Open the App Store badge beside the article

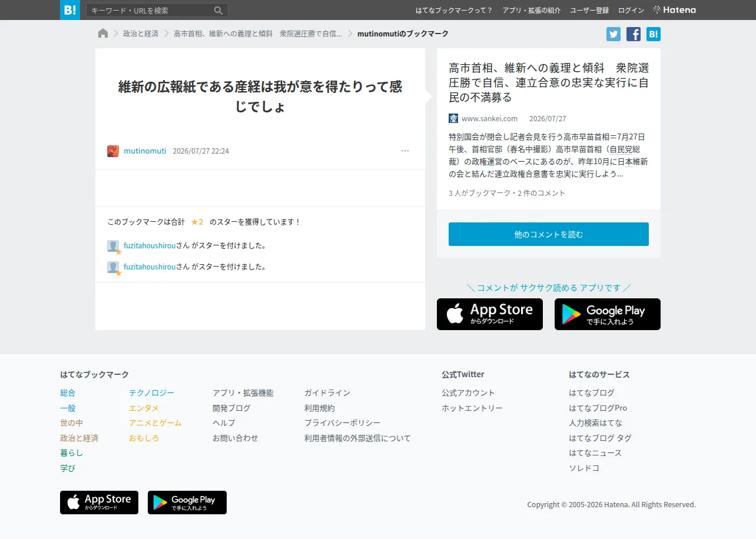click(490, 314)
